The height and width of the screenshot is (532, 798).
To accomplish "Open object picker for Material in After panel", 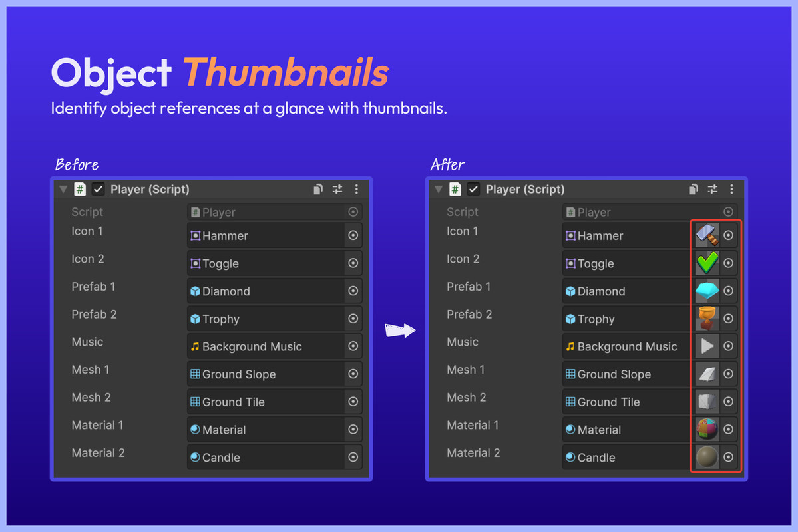I will pyautogui.click(x=728, y=430).
